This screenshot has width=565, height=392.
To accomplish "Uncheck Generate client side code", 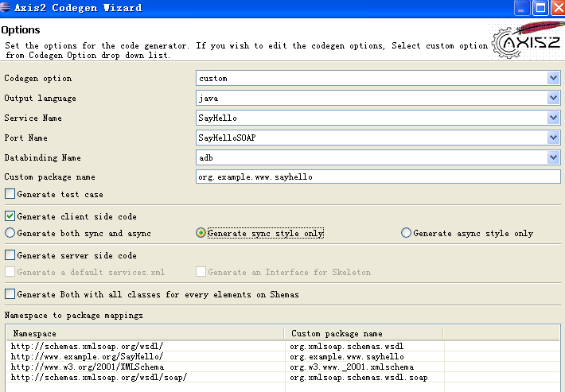I will 10,216.
